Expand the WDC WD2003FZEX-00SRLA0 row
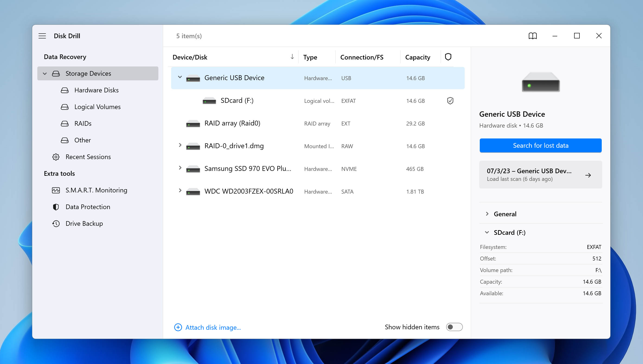 (x=180, y=191)
